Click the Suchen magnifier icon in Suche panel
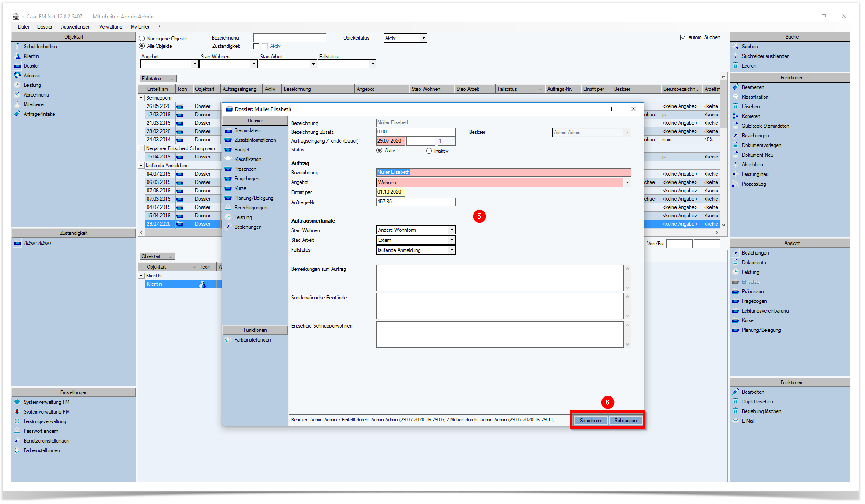865x504 pixels. 735,46
